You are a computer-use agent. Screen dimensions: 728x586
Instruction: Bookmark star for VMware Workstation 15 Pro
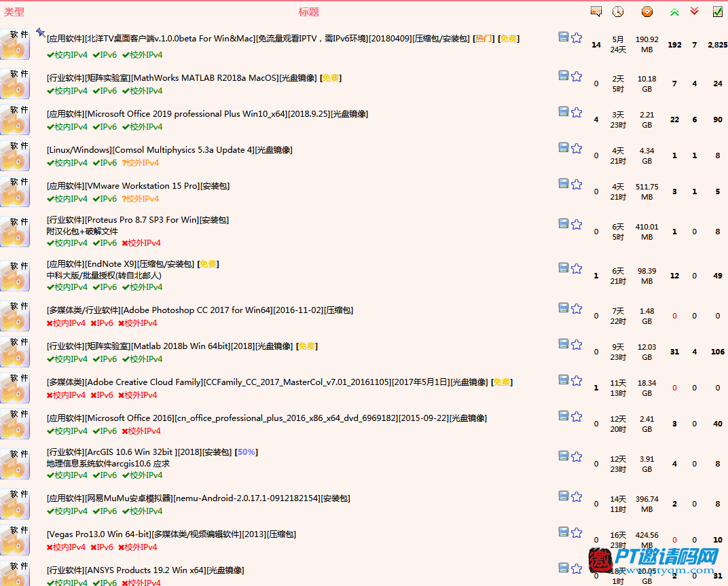tap(577, 184)
